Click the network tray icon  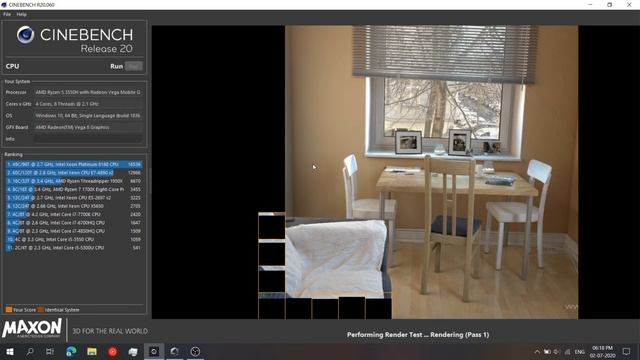tap(567, 352)
